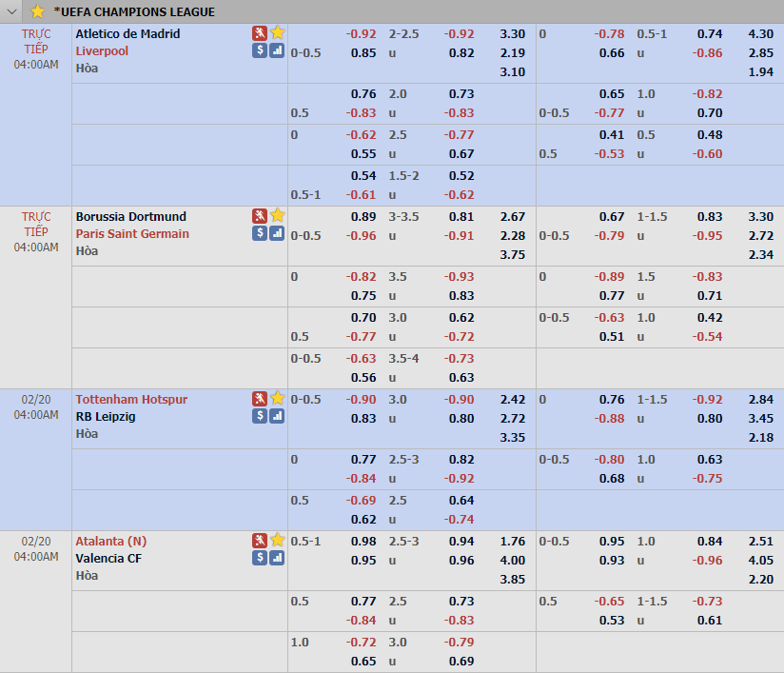Viewport: 784px width, 673px height.
Task: Pick Atalanta first-half win odds 2.51
Action: 760,542
